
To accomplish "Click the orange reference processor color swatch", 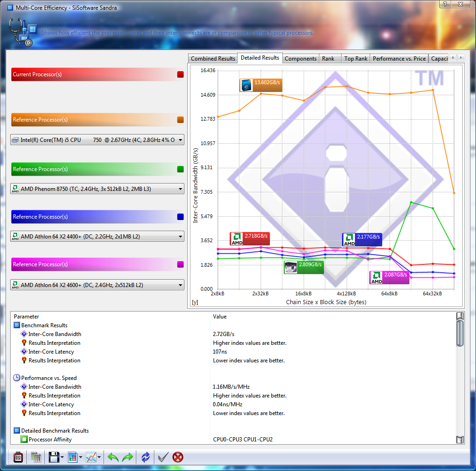I will 180,120.
